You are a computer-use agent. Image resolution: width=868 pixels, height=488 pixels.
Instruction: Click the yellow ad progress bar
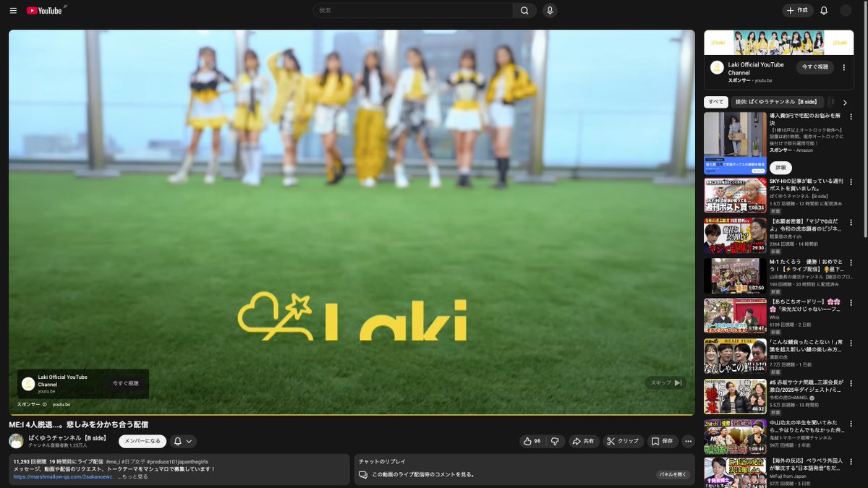[x=352, y=414]
